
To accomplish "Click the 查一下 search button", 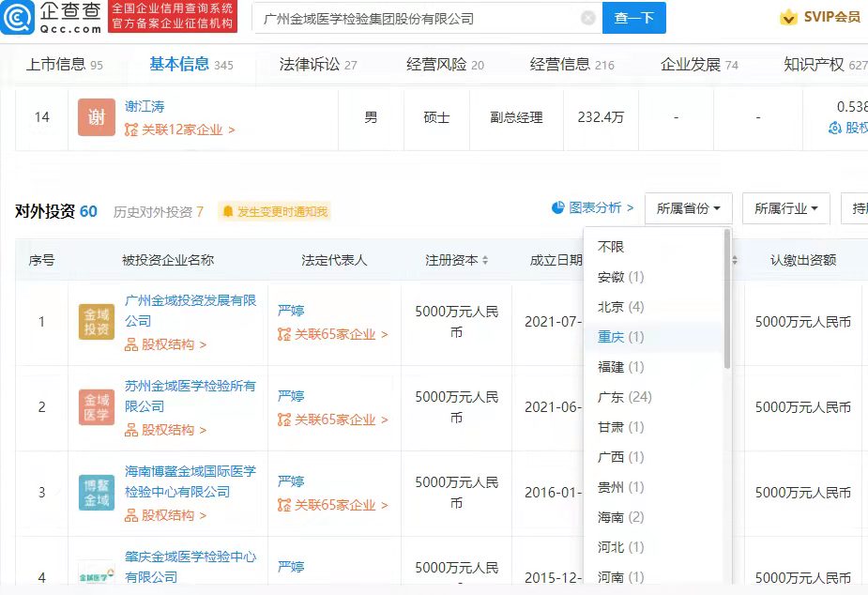I will click(x=633, y=18).
